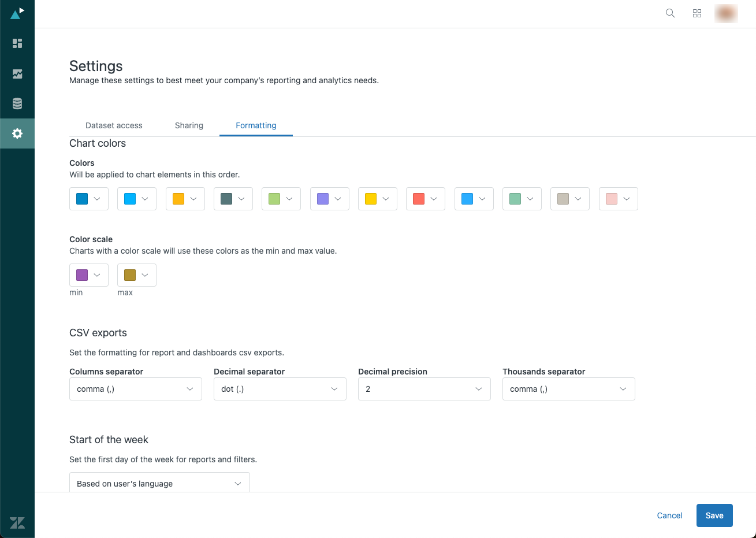Expand the Thousands separator dropdown
The height and width of the screenshot is (538, 756).
coord(569,389)
